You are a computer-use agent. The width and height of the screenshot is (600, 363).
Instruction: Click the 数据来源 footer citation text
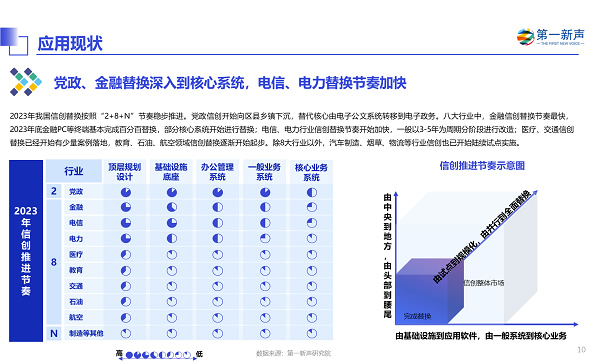click(x=293, y=353)
